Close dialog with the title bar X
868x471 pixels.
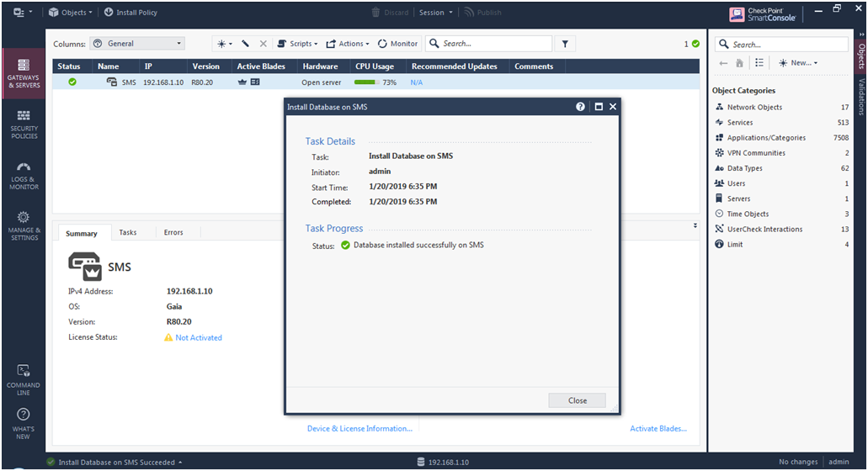(x=613, y=107)
